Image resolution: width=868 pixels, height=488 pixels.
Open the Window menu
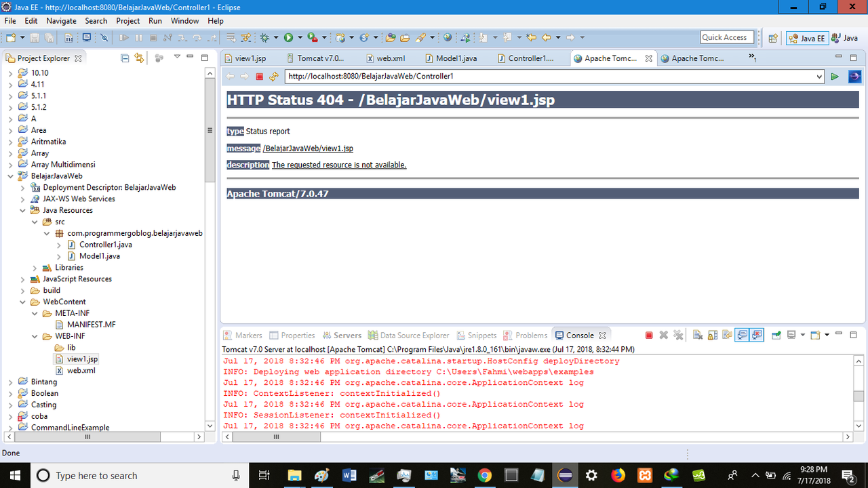[x=185, y=21]
